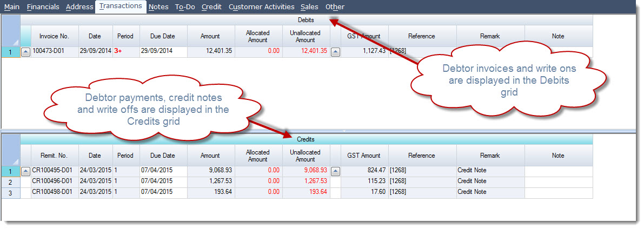644x229 pixels.
Task: Open Customer Activities tab
Action: 261,7
